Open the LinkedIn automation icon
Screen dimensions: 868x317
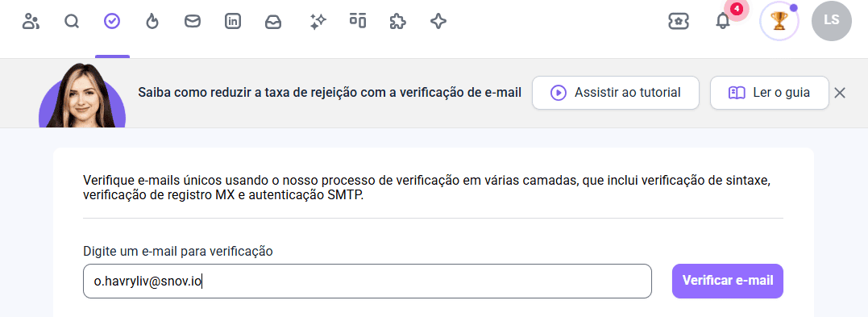[x=233, y=22]
